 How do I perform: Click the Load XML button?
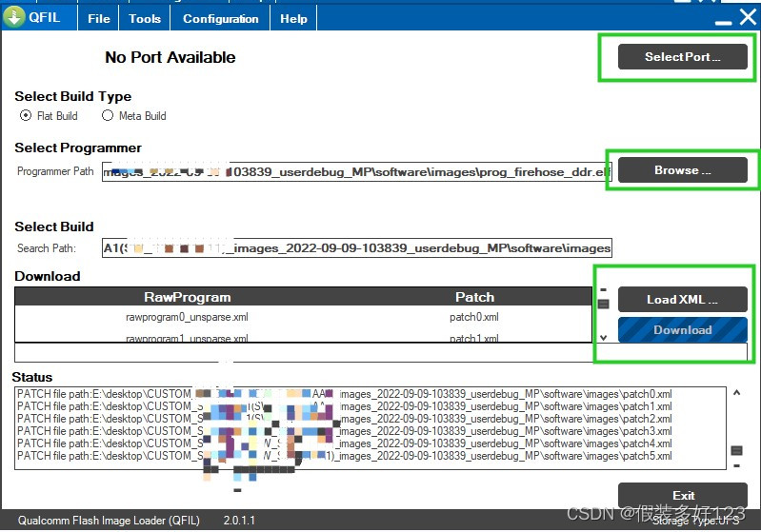click(682, 299)
